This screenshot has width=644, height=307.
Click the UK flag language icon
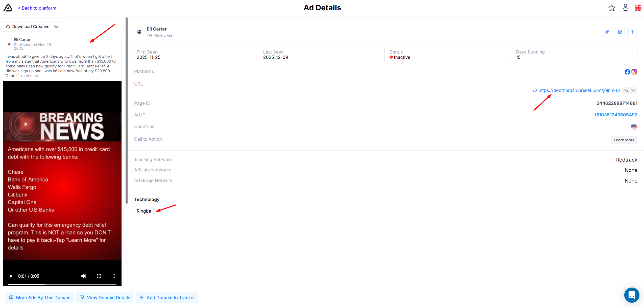pos(638,8)
